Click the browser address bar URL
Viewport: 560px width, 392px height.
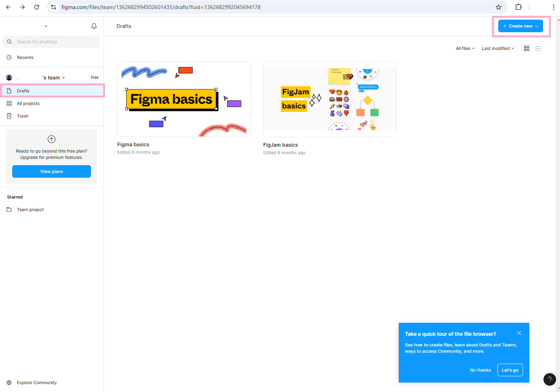[x=161, y=7]
